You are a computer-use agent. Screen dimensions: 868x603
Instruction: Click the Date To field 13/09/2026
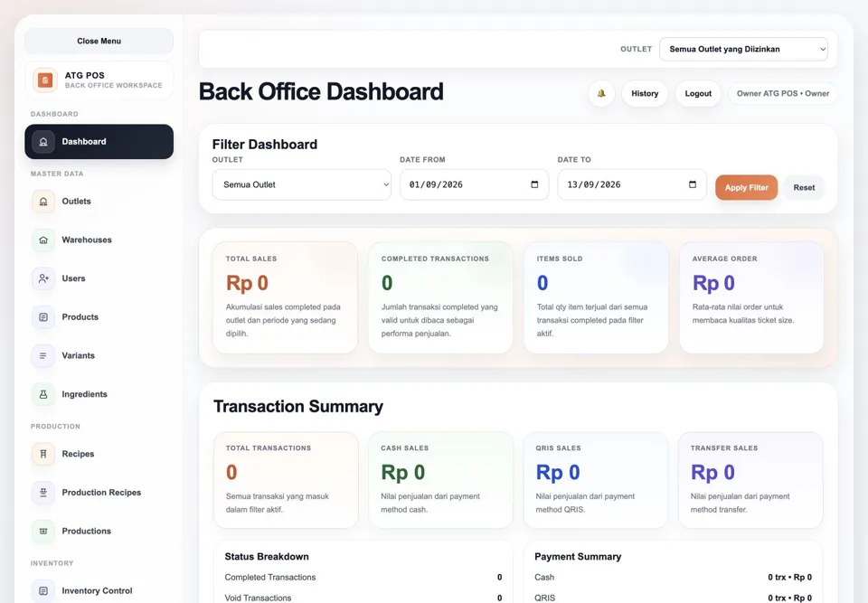632,184
